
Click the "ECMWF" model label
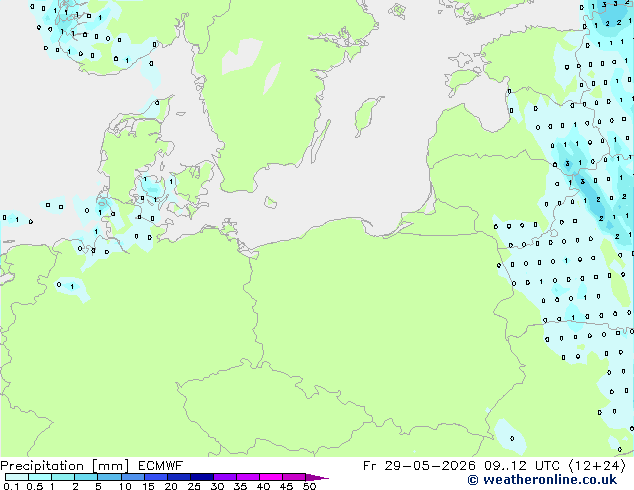161,466
